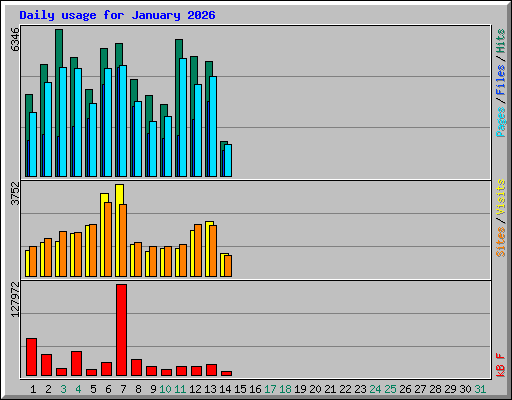The height and width of the screenshot is (400, 512).
Task: Click green weekend day 24 label
Action: 375,389
